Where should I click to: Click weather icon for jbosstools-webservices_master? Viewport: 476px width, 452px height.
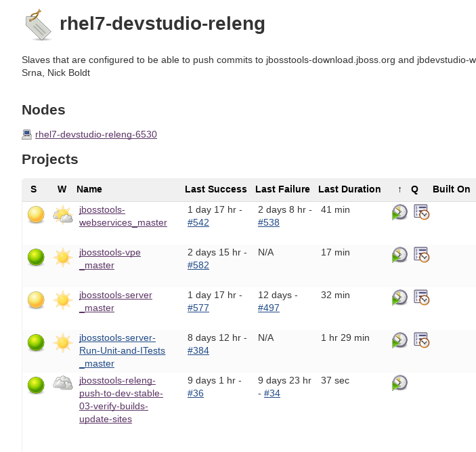pyautogui.click(x=63, y=214)
